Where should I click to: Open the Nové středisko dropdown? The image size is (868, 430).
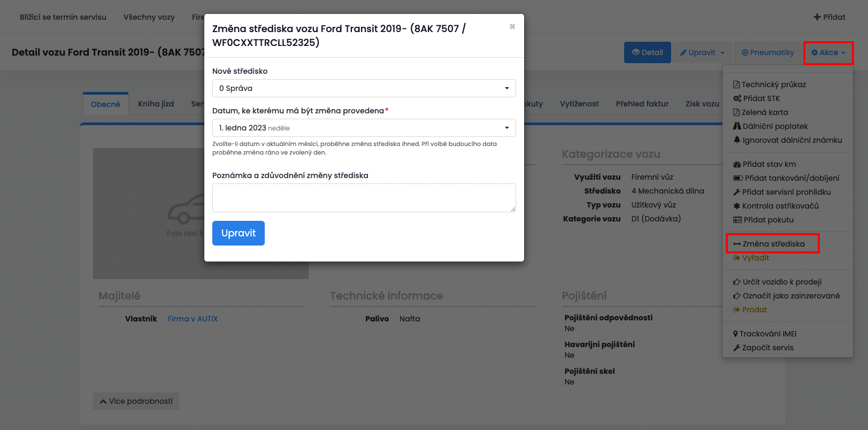coord(364,88)
